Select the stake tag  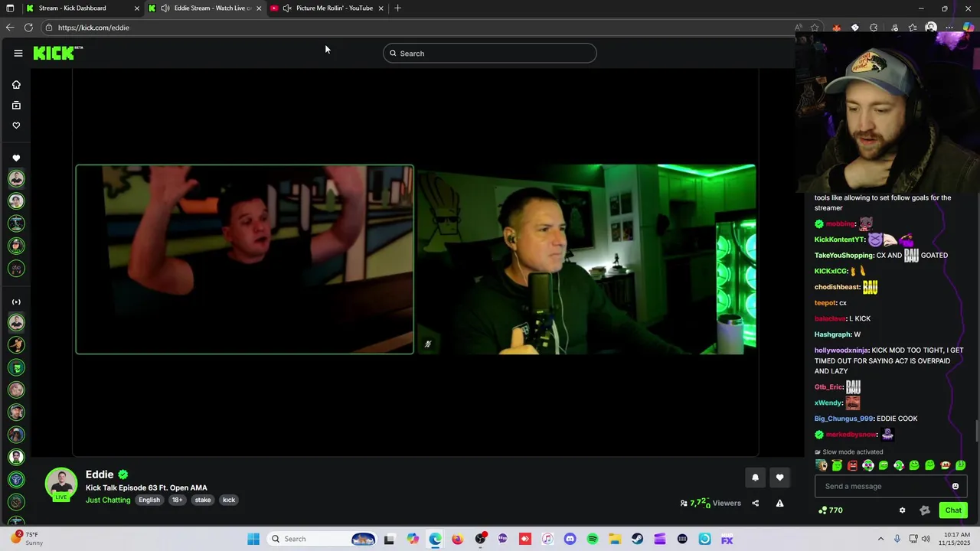[x=203, y=500]
